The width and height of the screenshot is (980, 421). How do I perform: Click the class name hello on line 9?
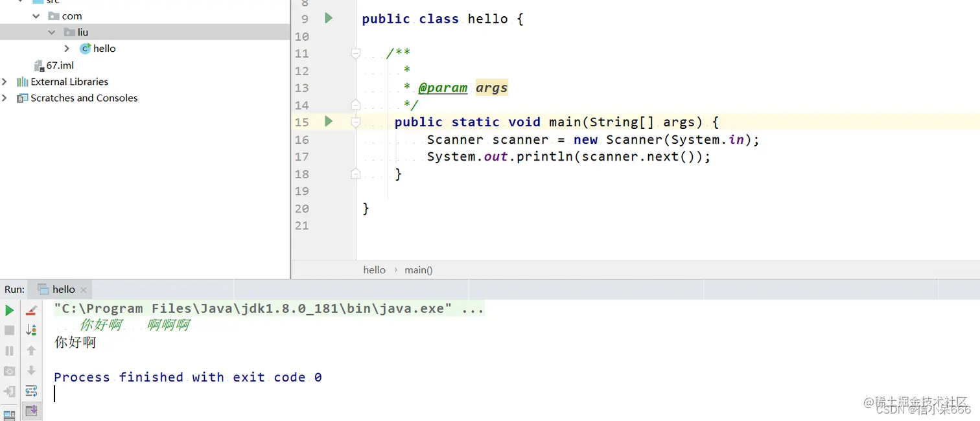487,19
